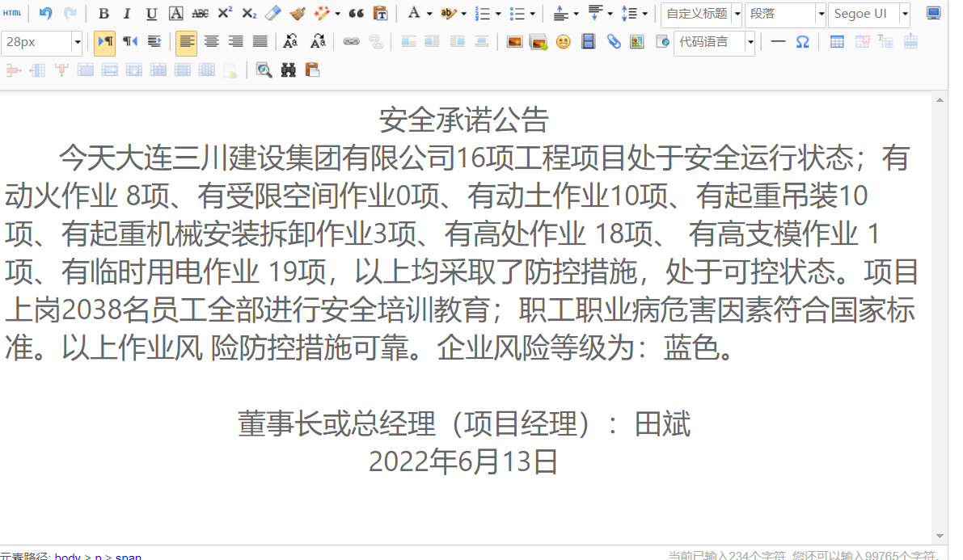963x560 pixels.
Task: Insert an emoticon
Action: (x=564, y=41)
